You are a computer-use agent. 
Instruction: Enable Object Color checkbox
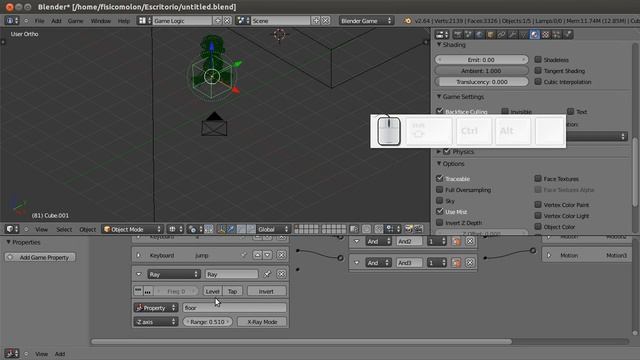[538, 226]
